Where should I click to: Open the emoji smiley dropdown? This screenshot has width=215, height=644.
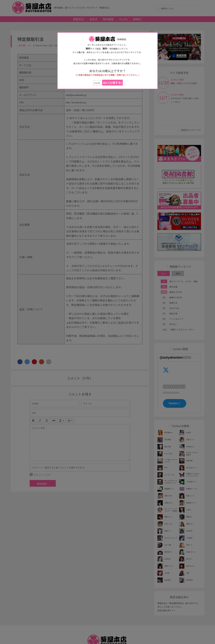70,420
